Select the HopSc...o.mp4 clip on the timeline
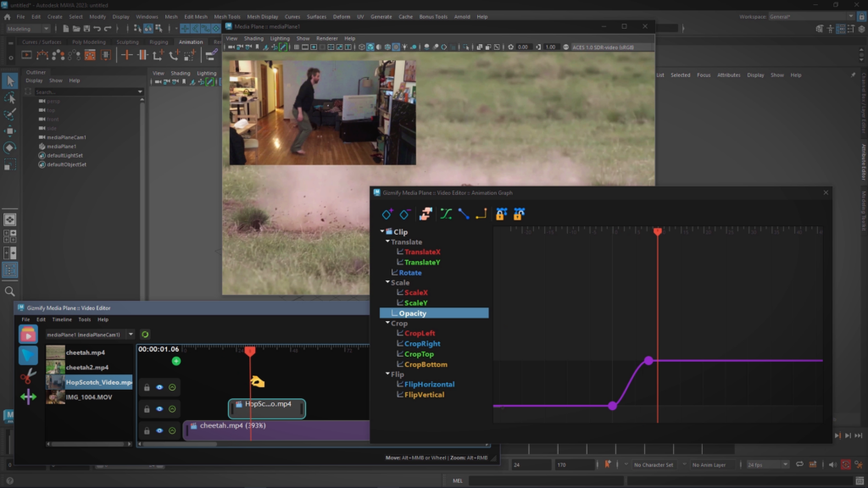 tap(267, 408)
